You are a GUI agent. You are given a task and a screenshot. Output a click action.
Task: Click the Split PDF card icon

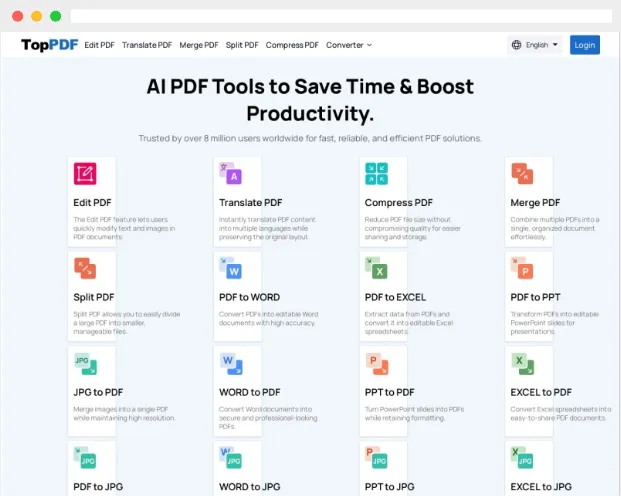click(x=85, y=268)
